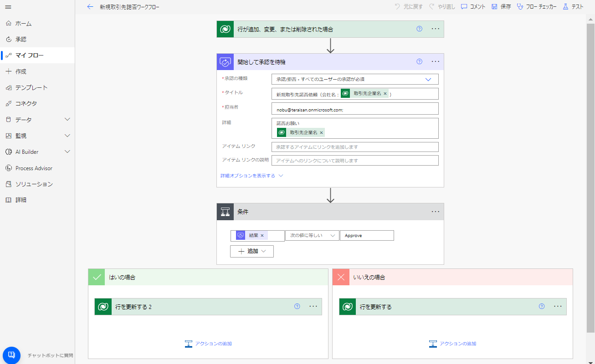Click the テスト flask icon
The height and width of the screenshot is (364, 595).
(x=565, y=7)
